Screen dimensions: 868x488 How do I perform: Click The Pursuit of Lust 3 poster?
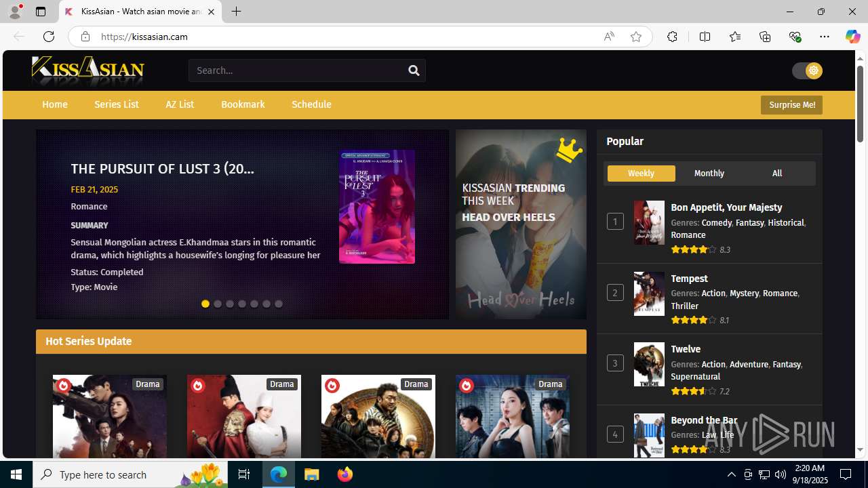point(377,207)
